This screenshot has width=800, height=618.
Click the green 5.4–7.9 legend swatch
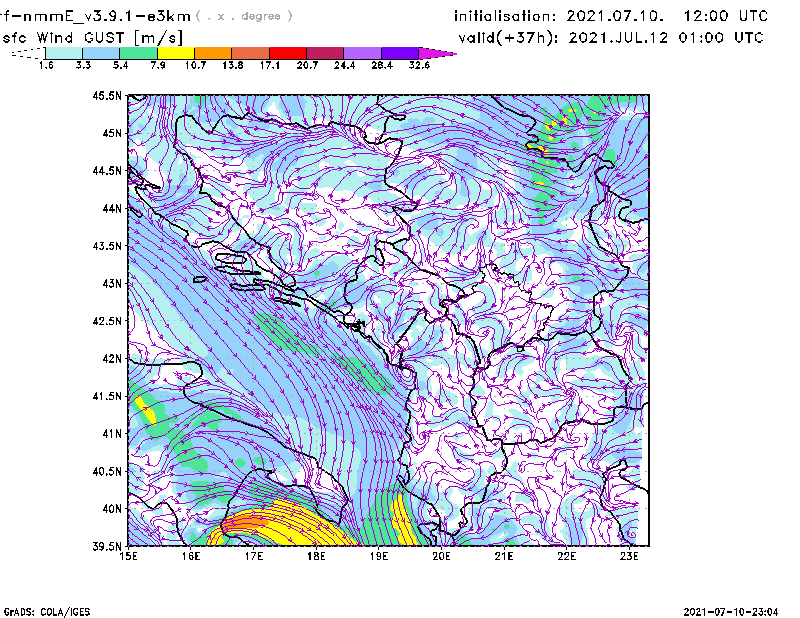tap(139, 53)
